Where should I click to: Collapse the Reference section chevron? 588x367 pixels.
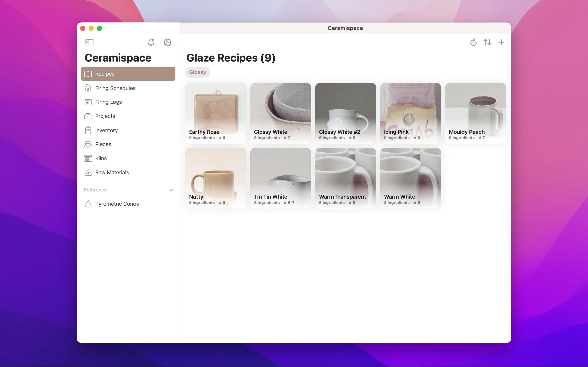171,190
